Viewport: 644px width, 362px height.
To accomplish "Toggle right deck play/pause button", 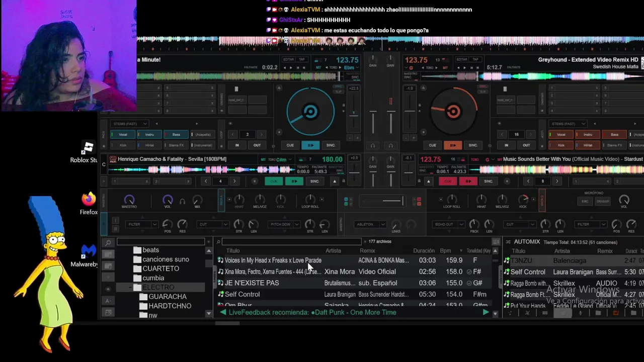I will click(453, 145).
